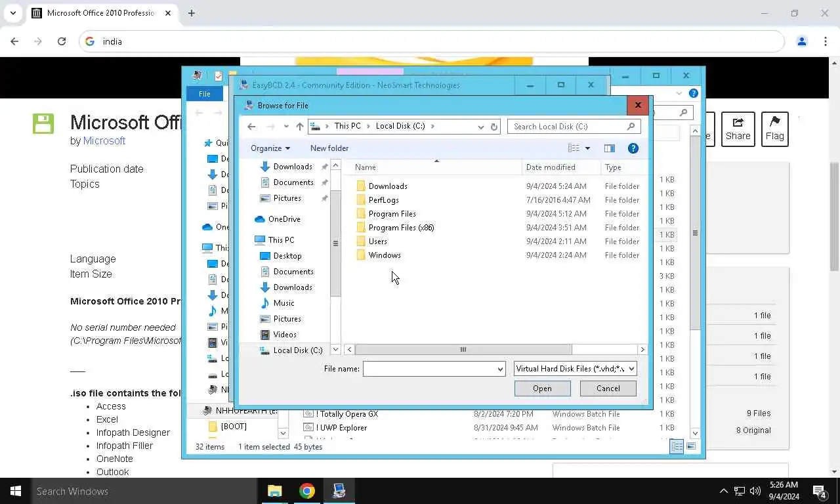840x504 pixels.
Task: Toggle the preview pane icon
Action: pyautogui.click(x=609, y=148)
